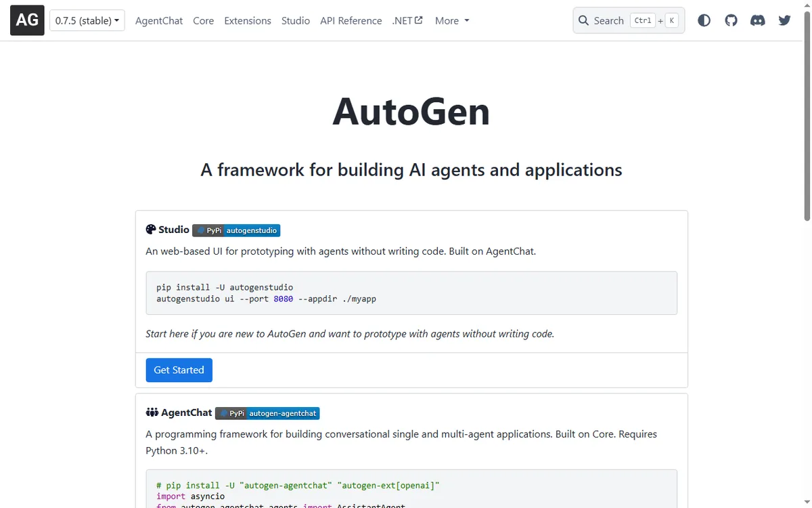Open the Discord icon link
This screenshot has height=508, width=812.
[758, 20]
